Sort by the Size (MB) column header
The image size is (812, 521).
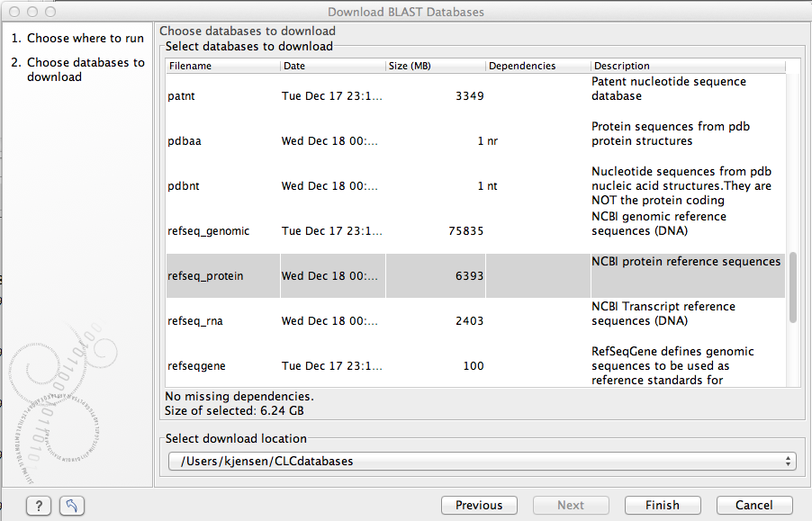pyautogui.click(x=435, y=66)
